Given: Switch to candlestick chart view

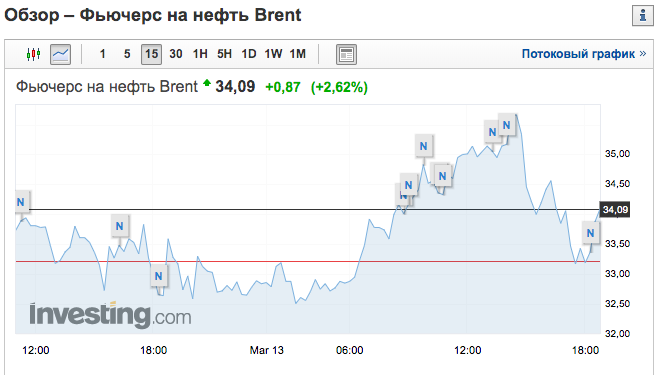Looking at the screenshot, I should (x=34, y=54).
